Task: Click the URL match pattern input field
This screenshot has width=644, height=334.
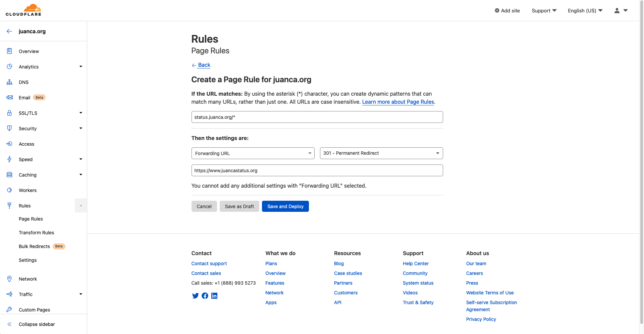Action: tap(317, 117)
